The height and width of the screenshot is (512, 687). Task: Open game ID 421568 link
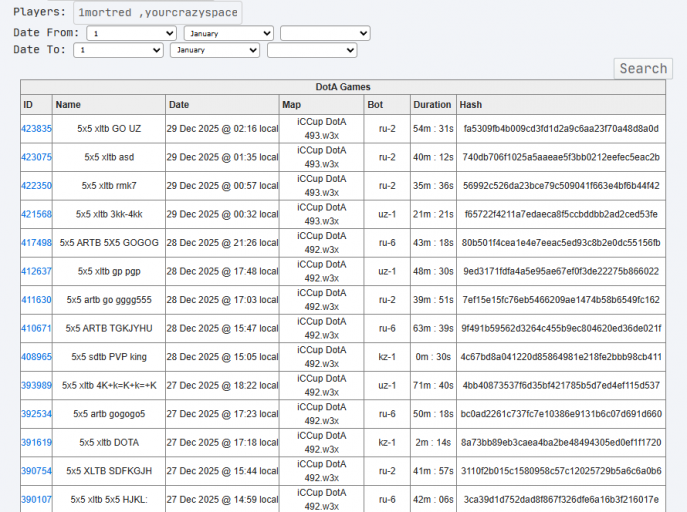pyautogui.click(x=36, y=214)
